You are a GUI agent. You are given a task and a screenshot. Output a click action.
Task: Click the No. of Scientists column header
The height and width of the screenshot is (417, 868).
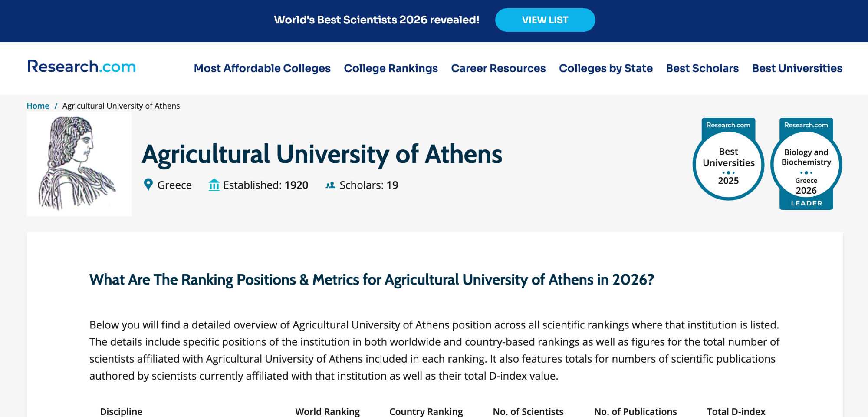(x=528, y=411)
